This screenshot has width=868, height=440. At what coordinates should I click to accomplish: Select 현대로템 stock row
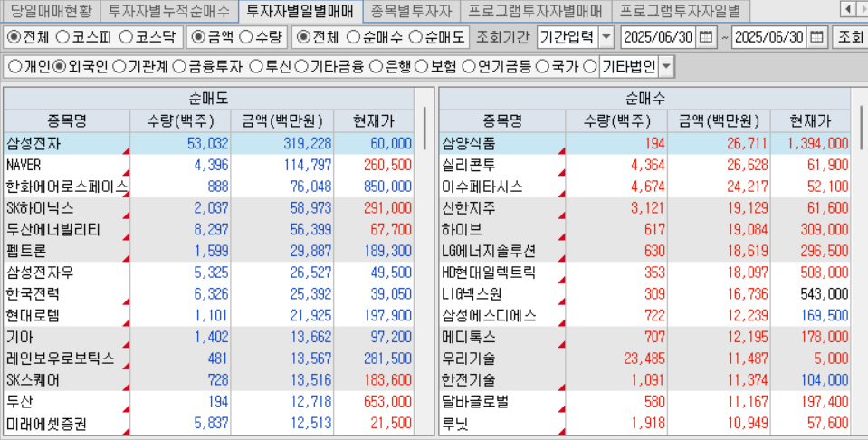pos(209,316)
